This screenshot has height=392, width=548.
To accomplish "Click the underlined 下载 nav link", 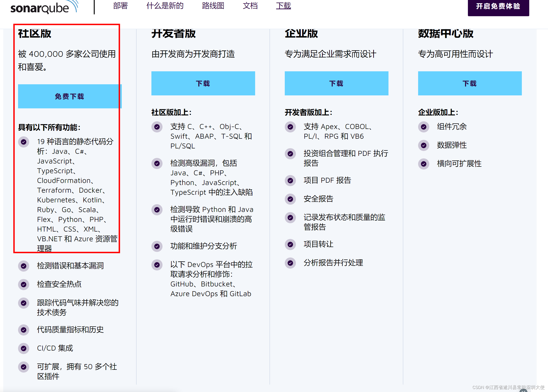I will [x=283, y=6].
